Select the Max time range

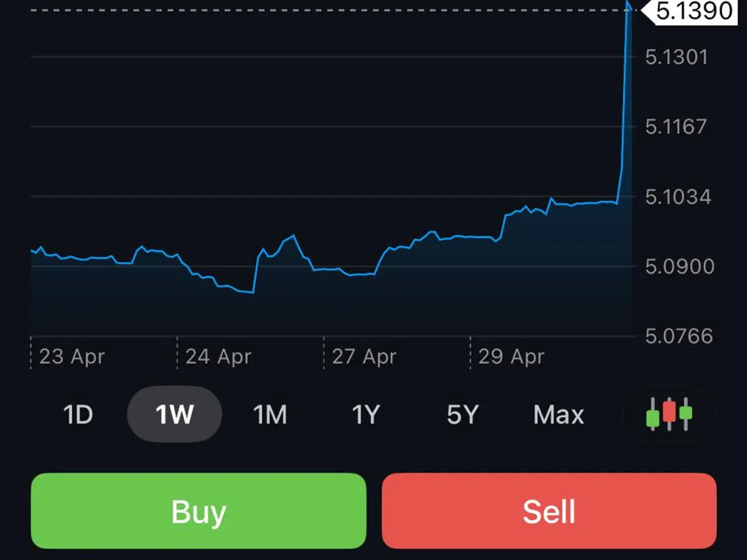coord(558,414)
